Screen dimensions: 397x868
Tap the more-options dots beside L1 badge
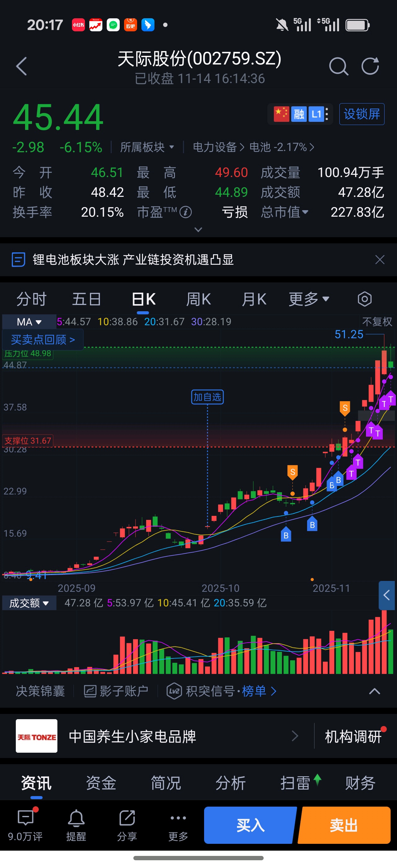pyautogui.click(x=327, y=114)
